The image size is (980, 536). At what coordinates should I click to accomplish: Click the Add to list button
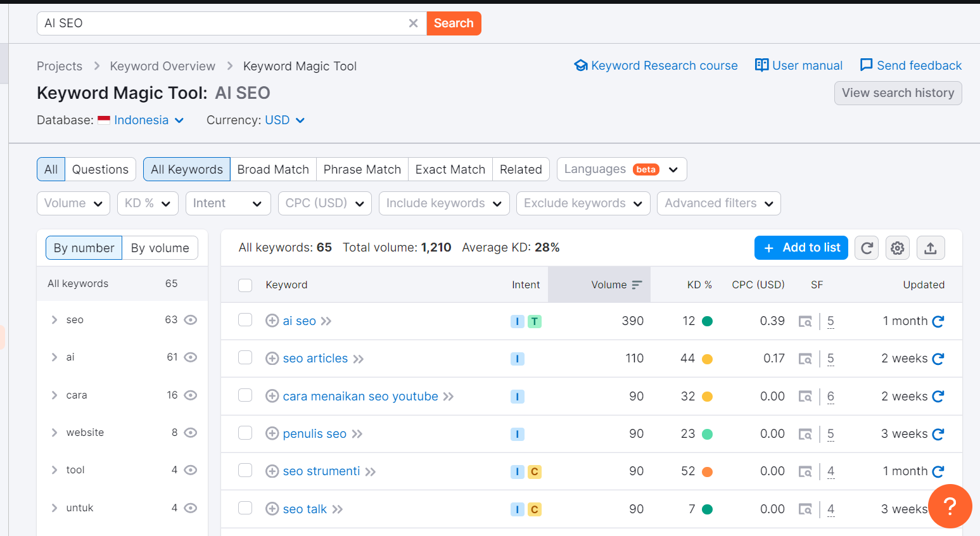pyautogui.click(x=802, y=248)
